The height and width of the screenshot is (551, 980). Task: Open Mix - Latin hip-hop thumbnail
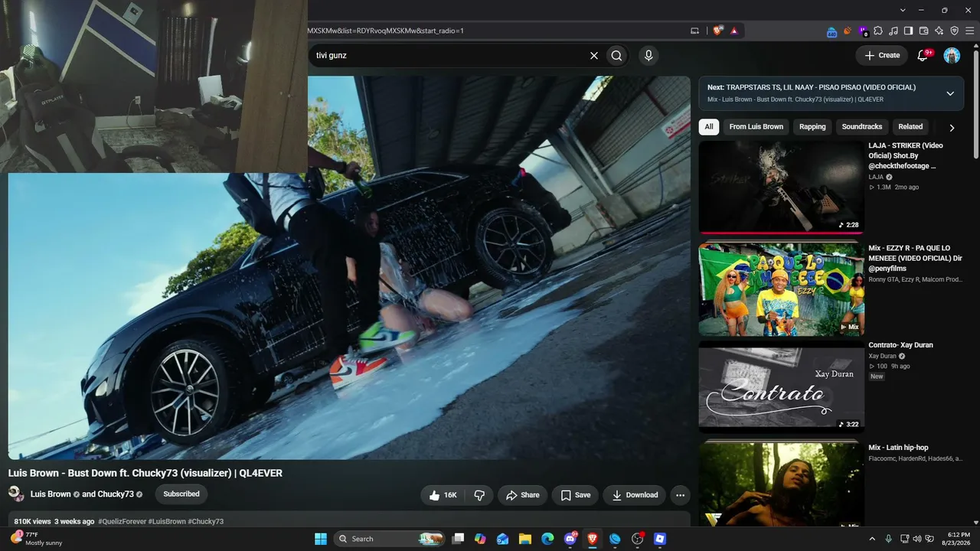tap(781, 484)
